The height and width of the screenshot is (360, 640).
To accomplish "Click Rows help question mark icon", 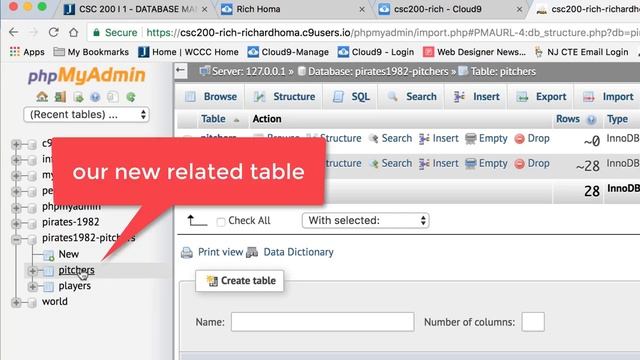I will 591,120.
